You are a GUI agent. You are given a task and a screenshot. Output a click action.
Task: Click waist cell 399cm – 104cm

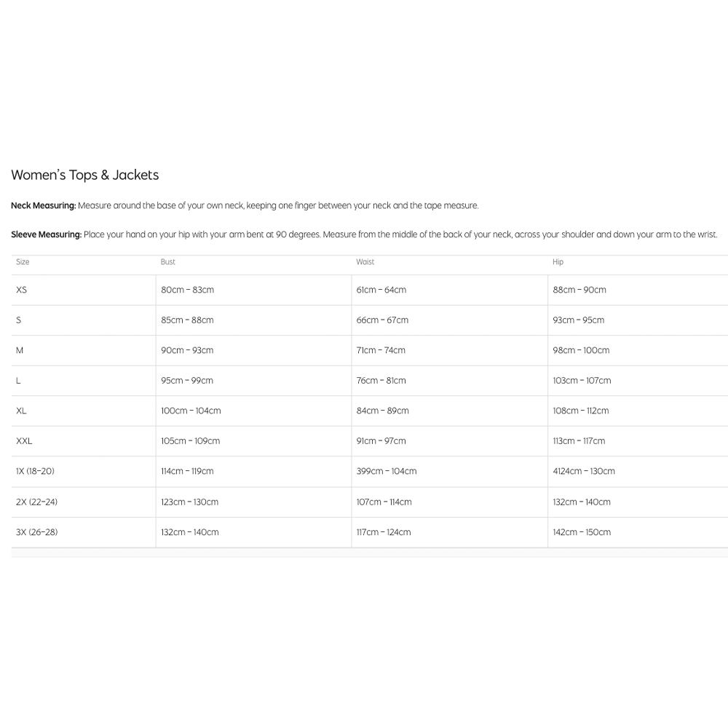[386, 471]
